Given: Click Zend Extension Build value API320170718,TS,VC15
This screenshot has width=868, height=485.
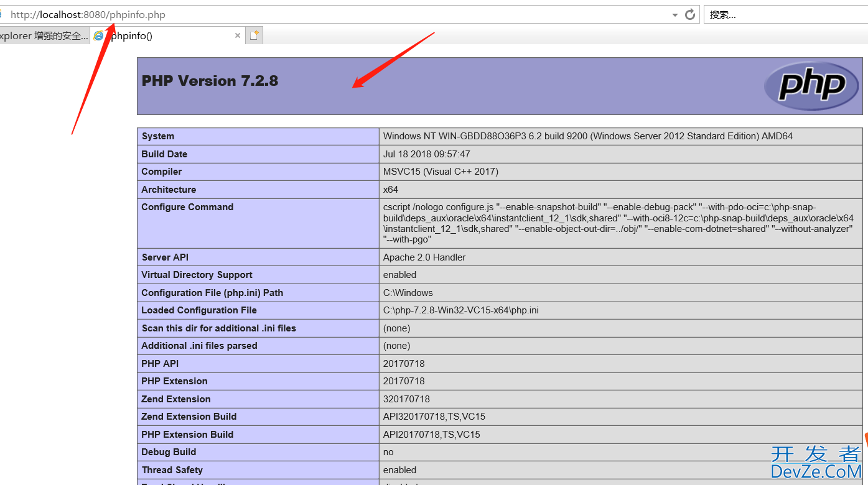Looking at the screenshot, I should pos(434,417).
